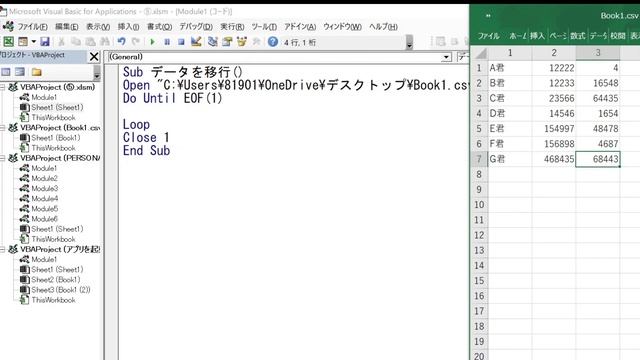Save the workbook with the floppy icon
Image resolution: width=640 pixels, height=360 pixels.
point(45,41)
